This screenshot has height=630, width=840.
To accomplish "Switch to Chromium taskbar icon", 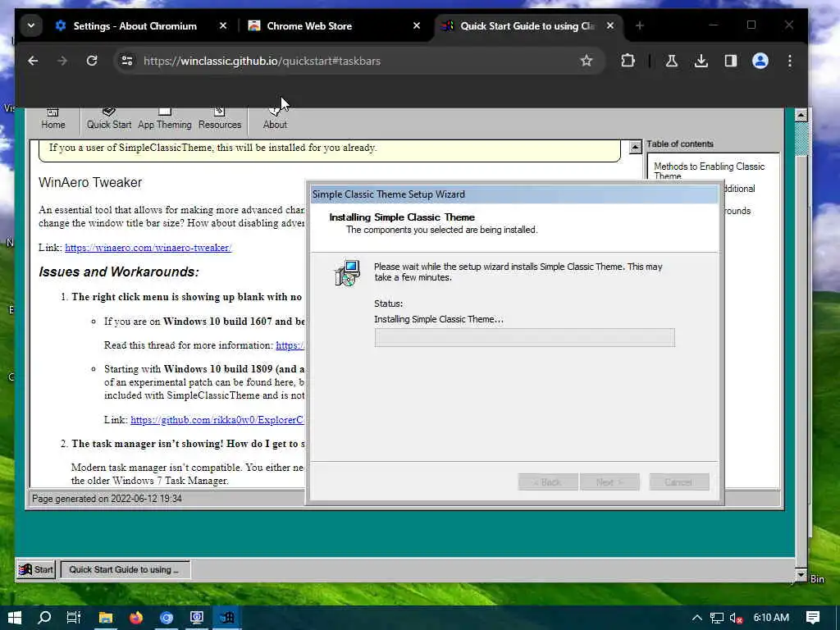I will coord(167,618).
